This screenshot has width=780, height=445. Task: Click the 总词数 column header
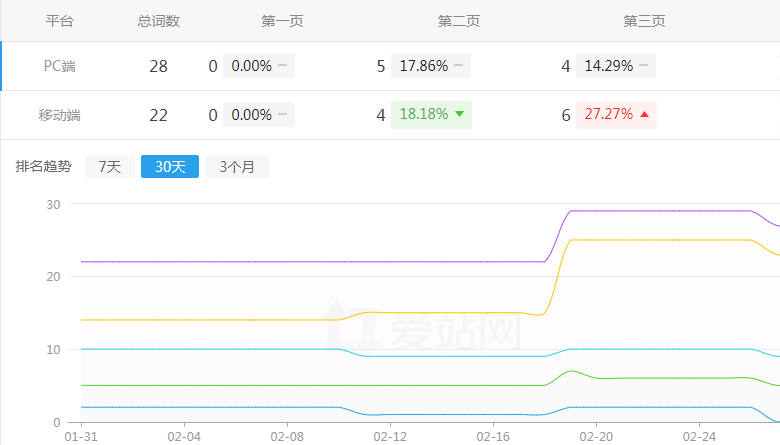(x=158, y=21)
